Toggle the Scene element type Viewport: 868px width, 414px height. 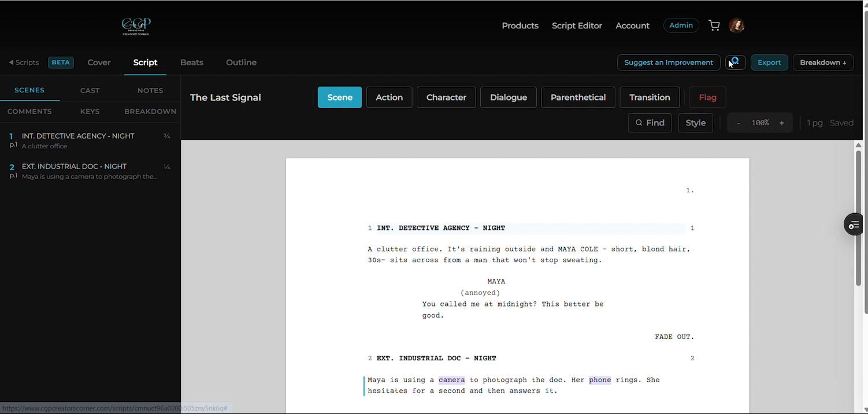point(339,97)
